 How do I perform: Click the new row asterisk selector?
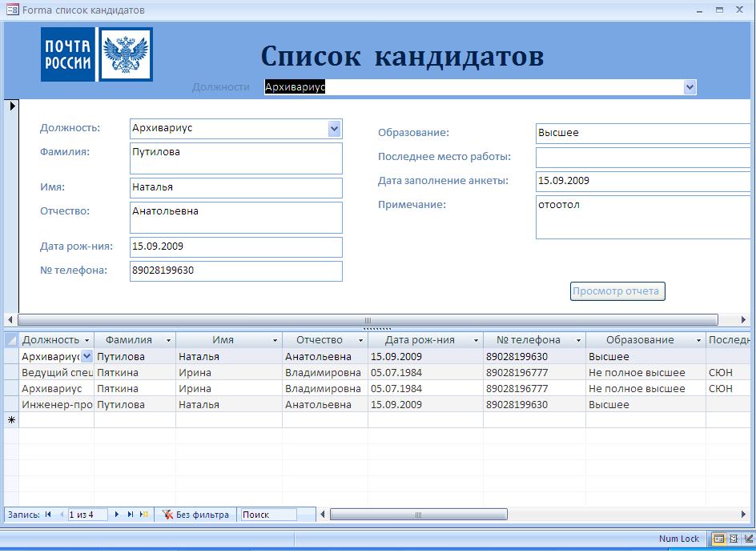[x=11, y=420]
